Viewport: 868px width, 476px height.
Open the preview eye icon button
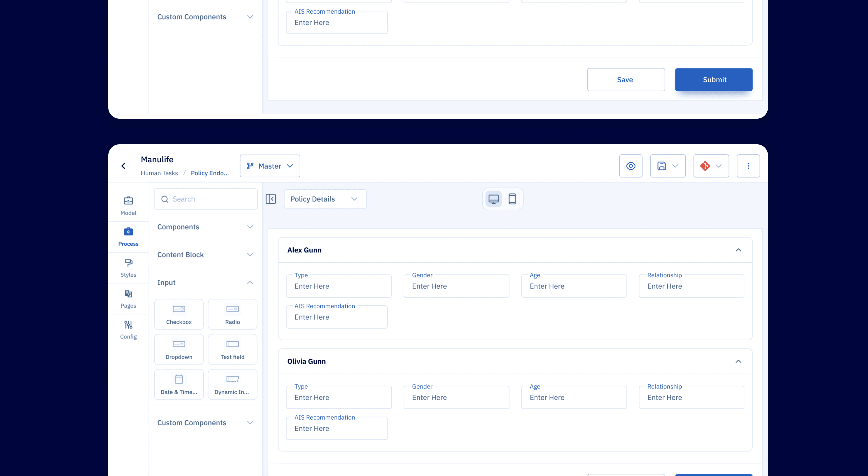point(631,166)
